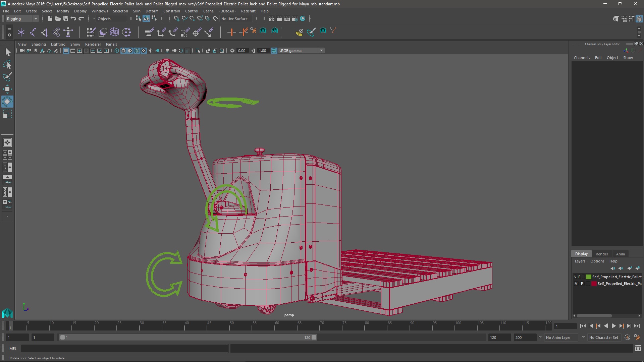Toggle auto keyframe button bottom right

627,338
